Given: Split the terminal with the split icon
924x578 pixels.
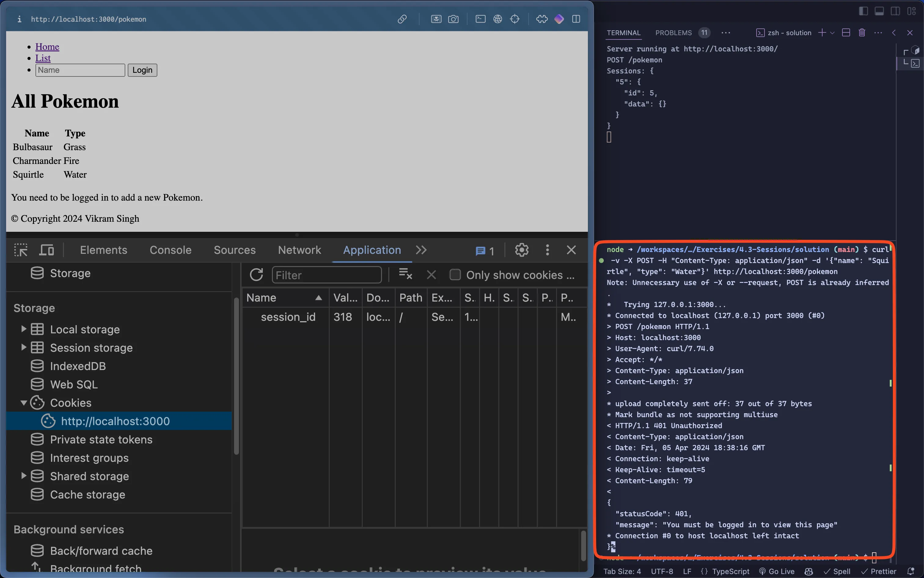Looking at the screenshot, I should 846,33.
